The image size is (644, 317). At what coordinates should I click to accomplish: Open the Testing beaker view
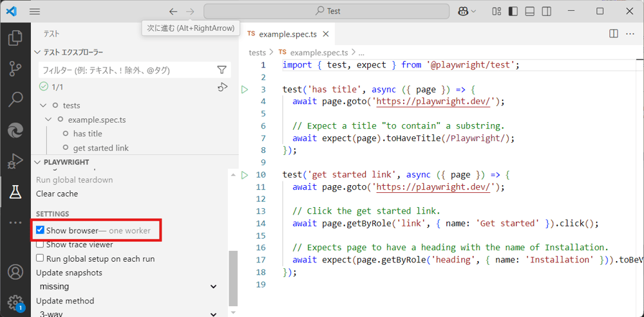point(15,192)
